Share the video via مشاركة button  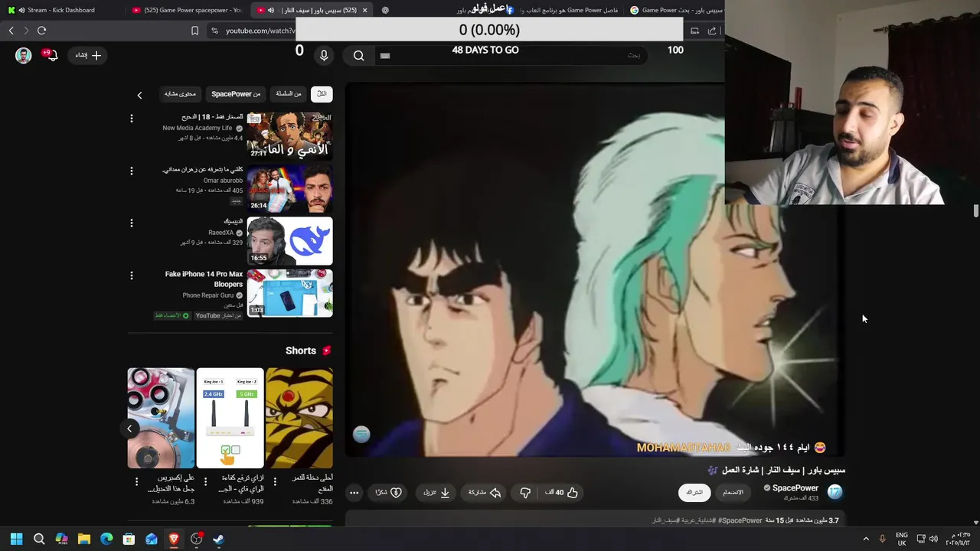point(484,493)
